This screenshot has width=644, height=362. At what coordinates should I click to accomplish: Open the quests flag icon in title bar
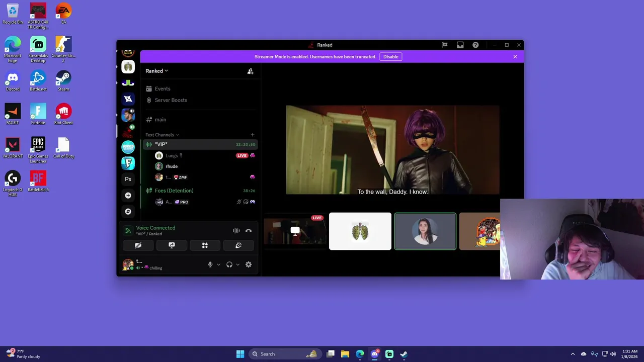click(x=445, y=45)
